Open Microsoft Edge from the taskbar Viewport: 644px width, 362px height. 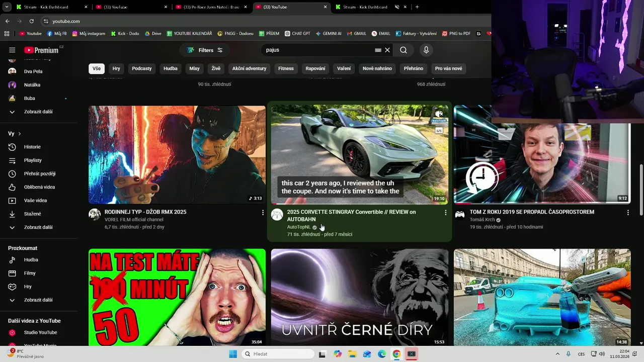(x=382, y=354)
